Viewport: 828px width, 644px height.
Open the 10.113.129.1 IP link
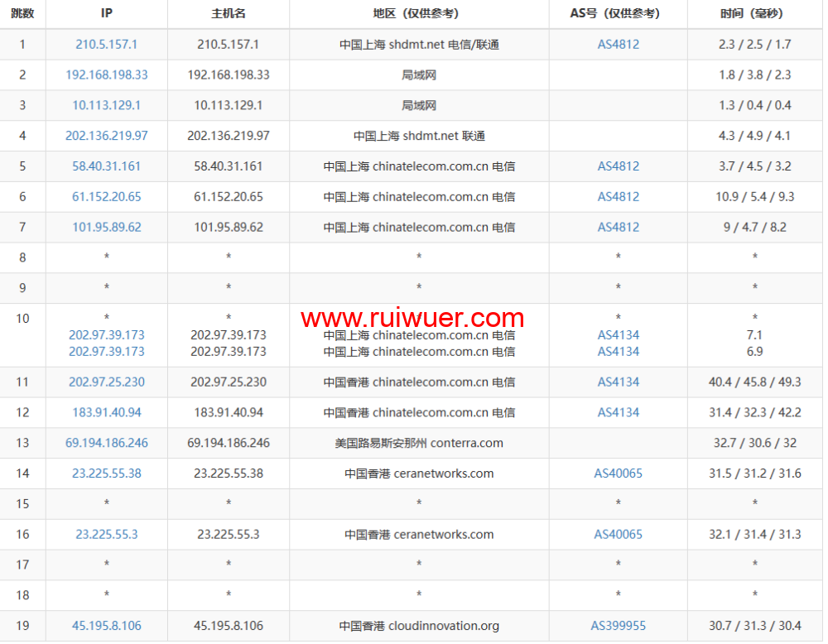106,105
